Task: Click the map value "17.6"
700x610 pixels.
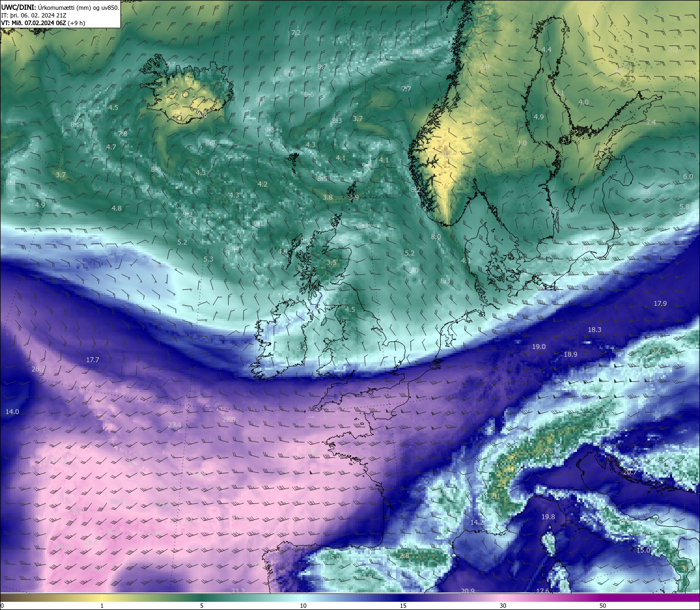Action: tap(542, 591)
